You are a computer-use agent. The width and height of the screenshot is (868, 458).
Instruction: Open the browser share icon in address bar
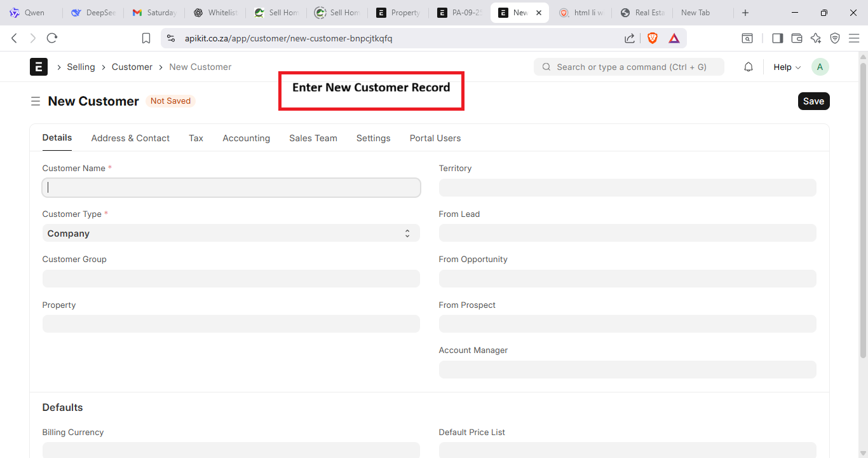tap(629, 38)
